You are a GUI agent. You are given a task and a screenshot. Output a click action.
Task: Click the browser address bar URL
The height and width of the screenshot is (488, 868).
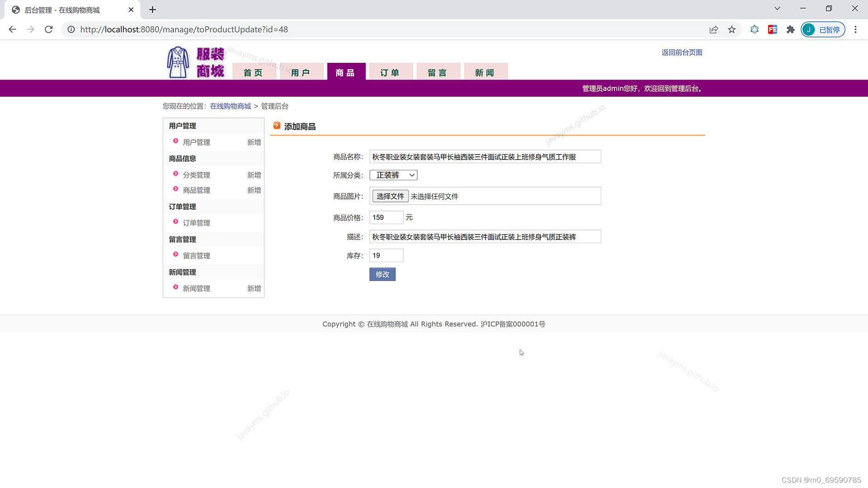[184, 29]
